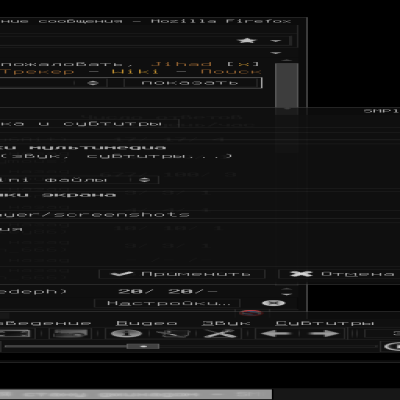Open the Субтитры menu

pyautogui.click(x=325, y=323)
